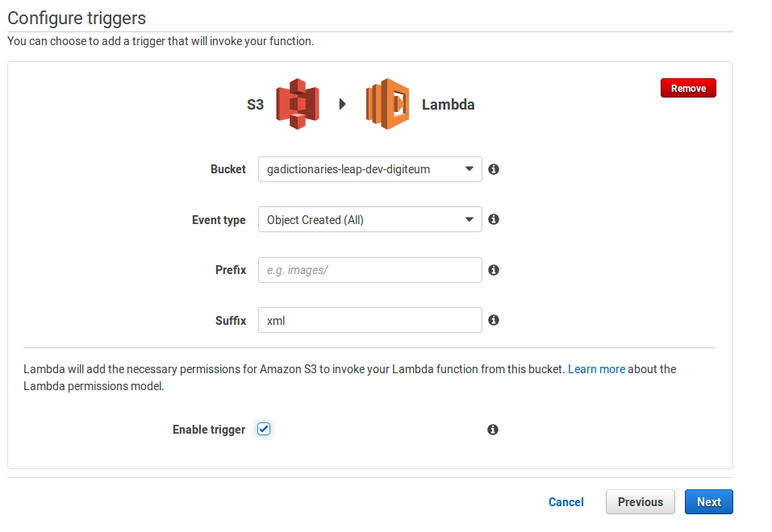Click the Learn more link
Screen dimensions: 772x532
pyautogui.click(x=596, y=368)
